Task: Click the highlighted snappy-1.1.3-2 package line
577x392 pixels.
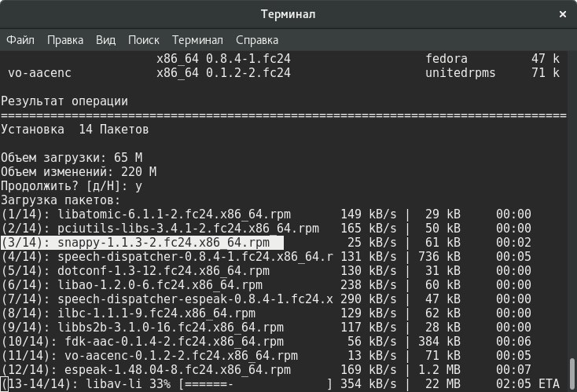Action: coord(141,243)
